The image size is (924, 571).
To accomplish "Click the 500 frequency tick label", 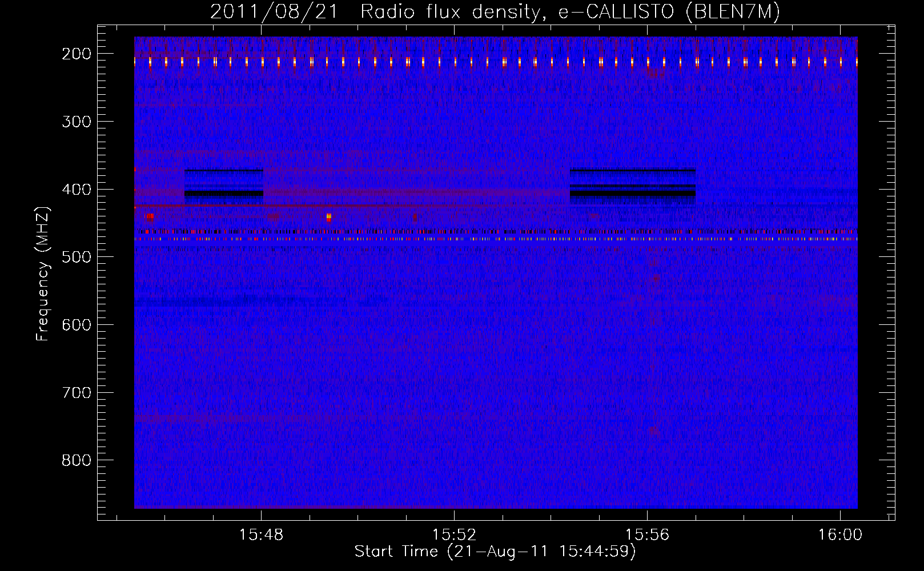I will 77,257.
